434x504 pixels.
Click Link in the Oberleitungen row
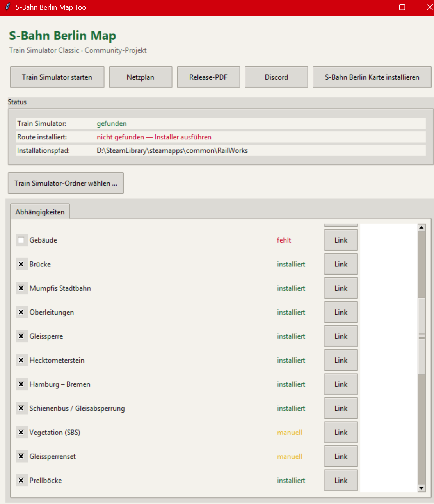coord(341,312)
